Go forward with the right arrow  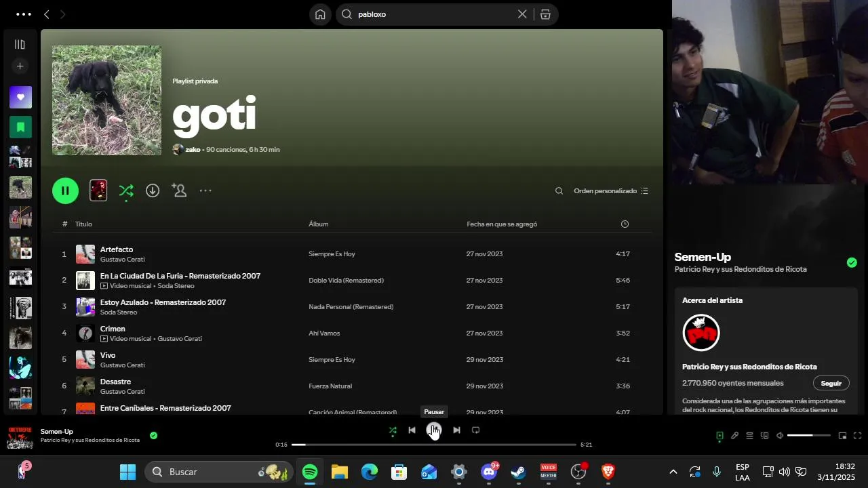tap(63, 14)
